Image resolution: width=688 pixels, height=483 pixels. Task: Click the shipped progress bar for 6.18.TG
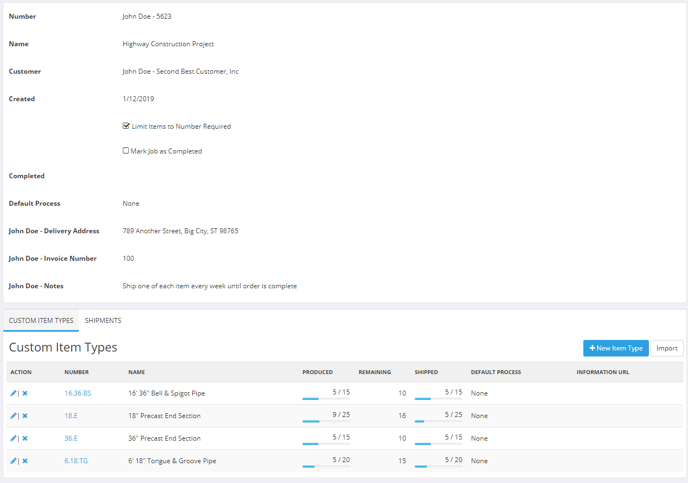pos(438,466)
